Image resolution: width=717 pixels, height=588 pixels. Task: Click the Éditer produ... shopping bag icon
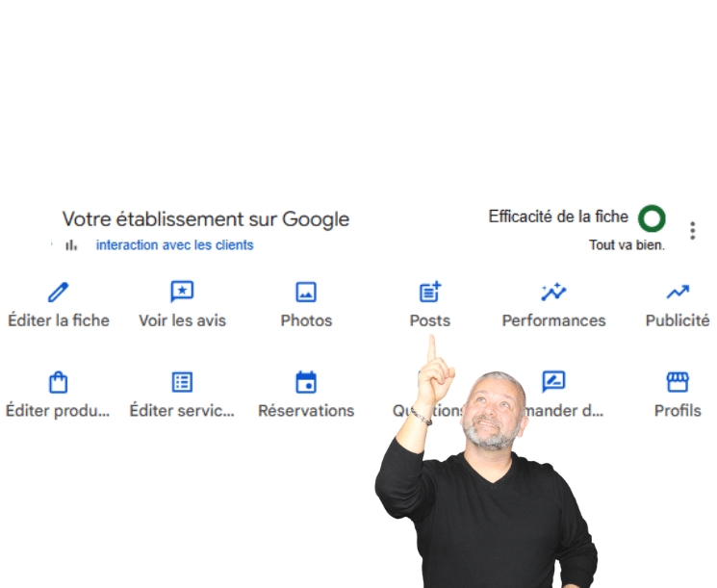pyautogui.click(x=58, y=382)
